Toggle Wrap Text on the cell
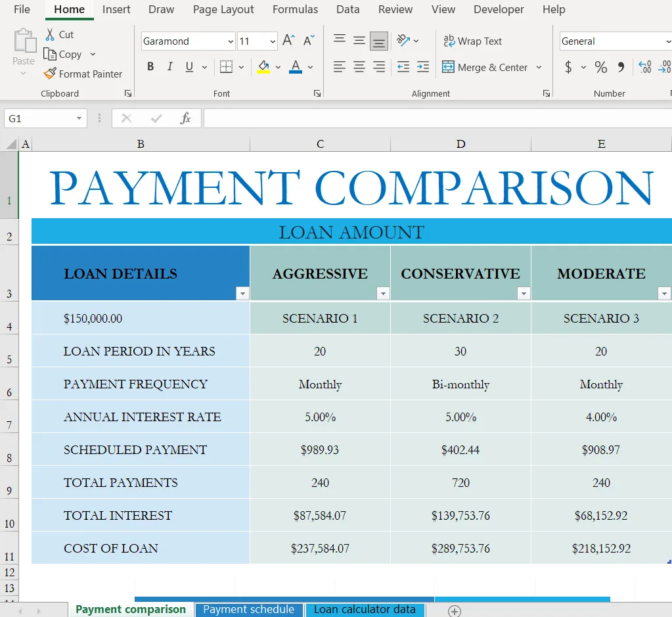Image resolution: width=672 pixels, height=617 pixels. coord(473,41)
